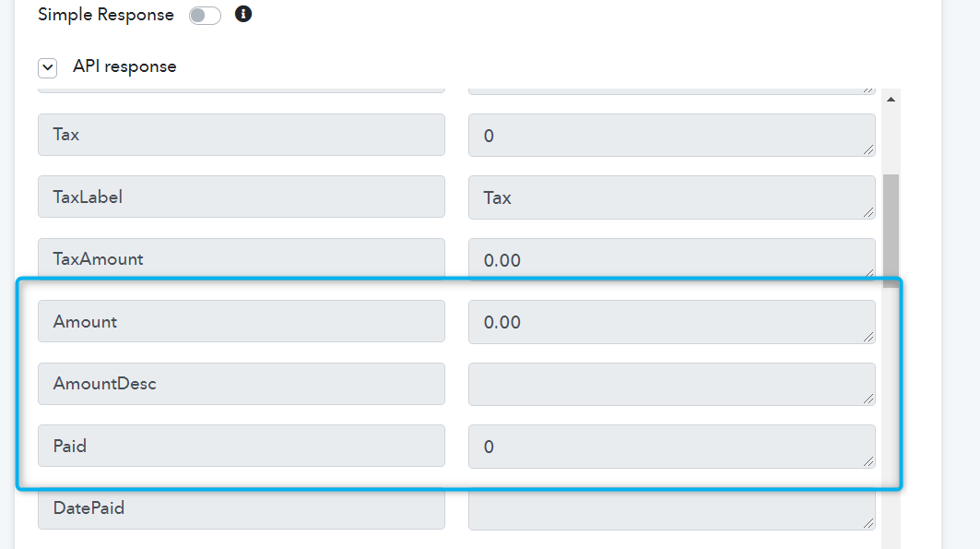Click the vertical scrollbar thumb
This screenshot has height=549, width=980.
click(891, 231)
